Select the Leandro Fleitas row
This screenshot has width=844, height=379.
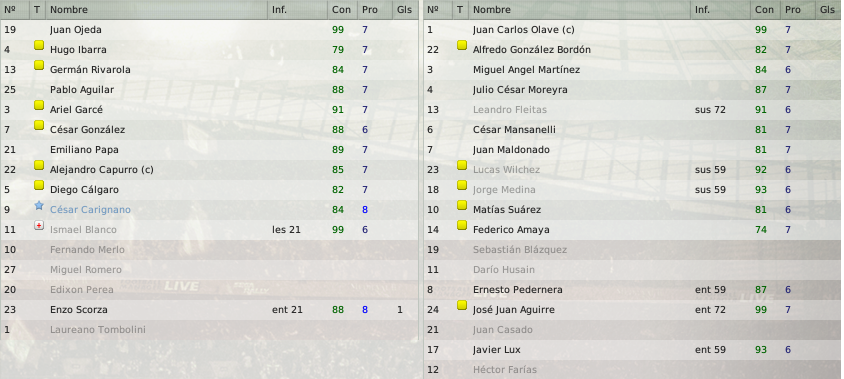(634, 109)
